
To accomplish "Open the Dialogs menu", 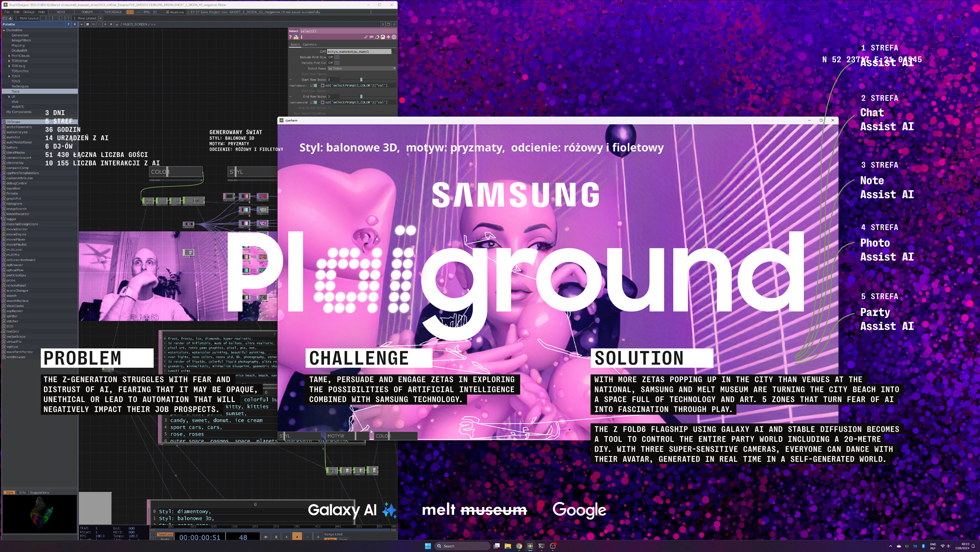I will 29,12.
